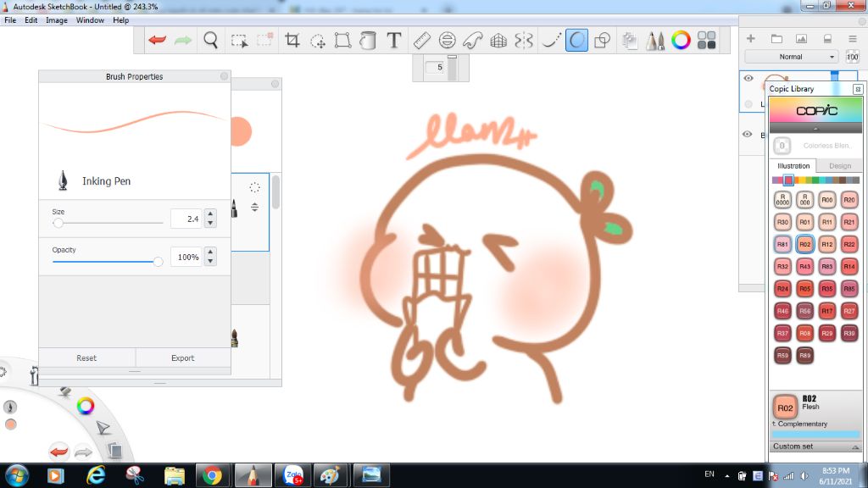Pick the Quick Transform tool
The height and width of the screenshot is (488, 868).
pyautogui.click(x=318, y=41)
